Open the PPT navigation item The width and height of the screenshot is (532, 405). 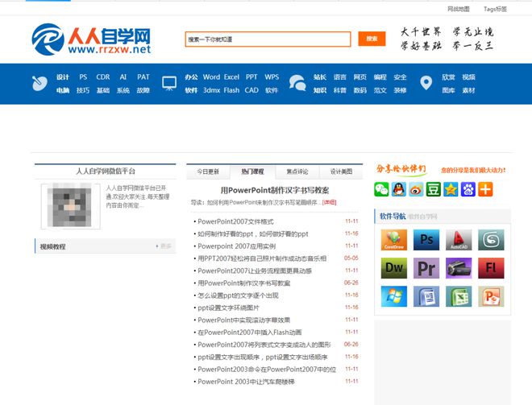tap(251, 77)
